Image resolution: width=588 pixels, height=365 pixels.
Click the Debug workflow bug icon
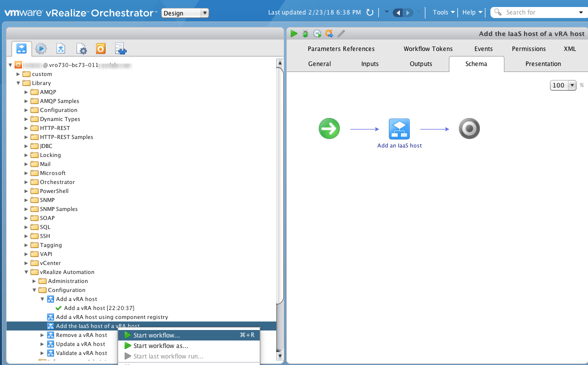click(x=306, y=33)
